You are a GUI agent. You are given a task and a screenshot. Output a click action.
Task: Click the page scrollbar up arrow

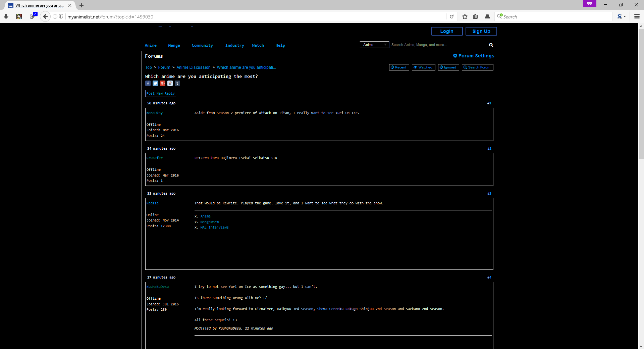pos(641,26)
